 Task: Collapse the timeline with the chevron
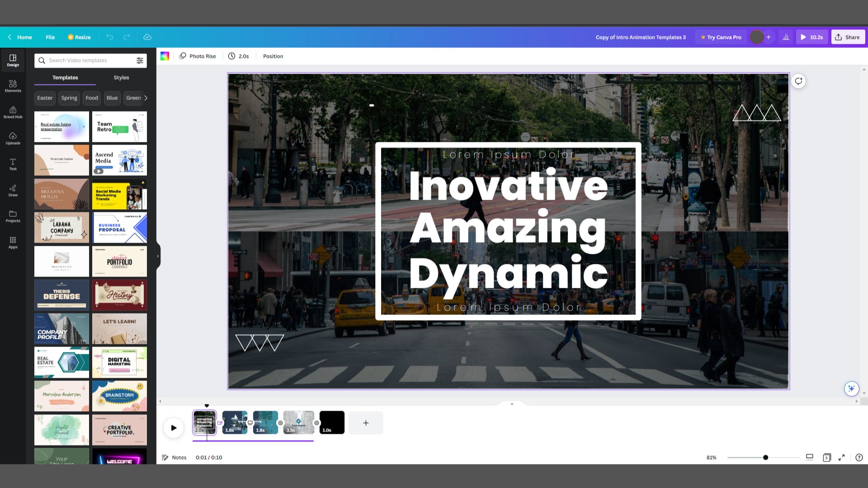pyautogui.click(x=512, y=404)
